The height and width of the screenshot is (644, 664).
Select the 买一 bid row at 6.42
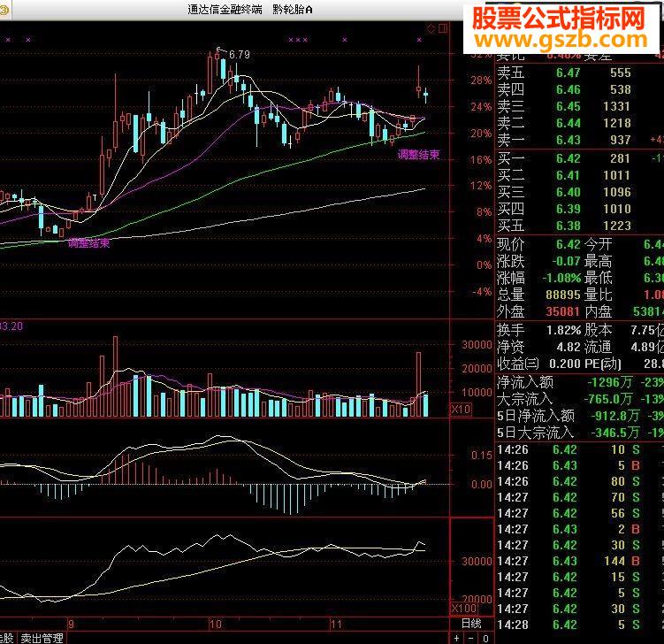click(579, 158)
